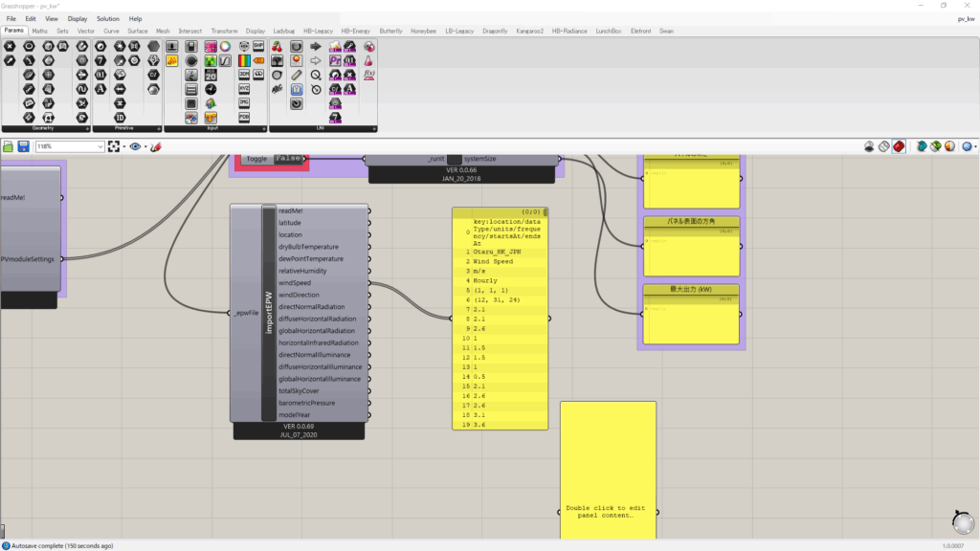Screen dimensions: 980x551
Task: Open the 118% zoom level dropdown
Action: (x=100, y=146)
